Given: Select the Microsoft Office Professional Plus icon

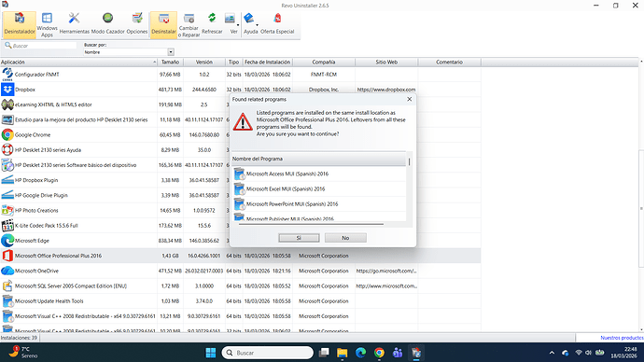Looking at the screenshot, I should pyautogui.click(x=7, y=256).
